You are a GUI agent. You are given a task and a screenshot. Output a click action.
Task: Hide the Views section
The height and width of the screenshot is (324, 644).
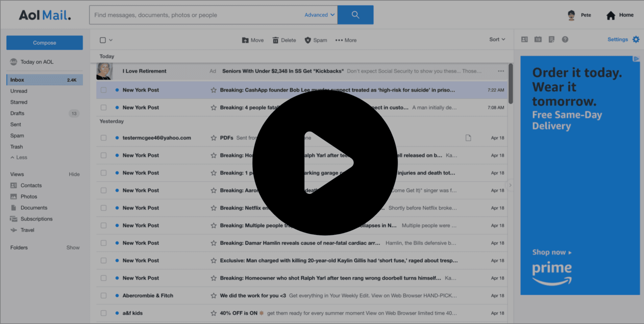click(74, 174)
